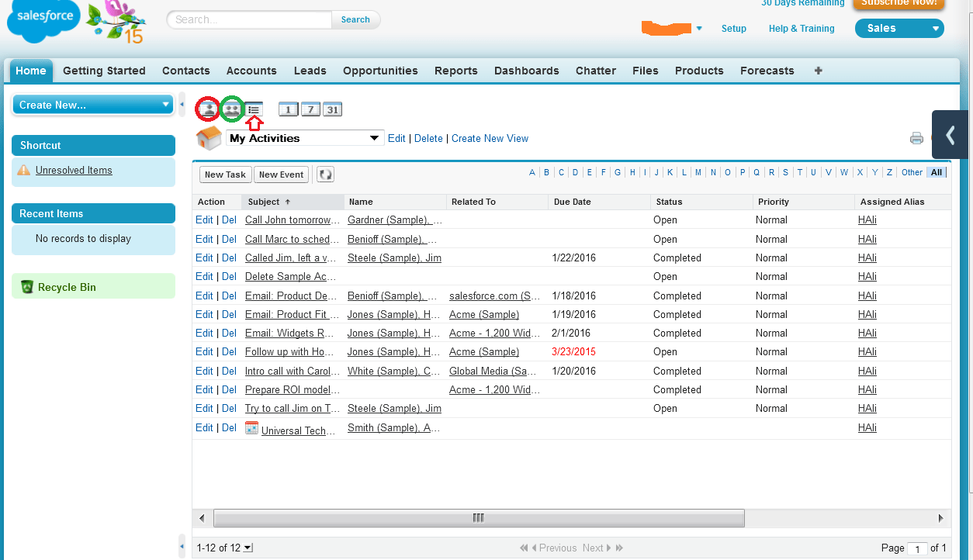Viewport: 973px width, 560px height.
Task: Delete the Call Marc to sched task
Action: 230,240
